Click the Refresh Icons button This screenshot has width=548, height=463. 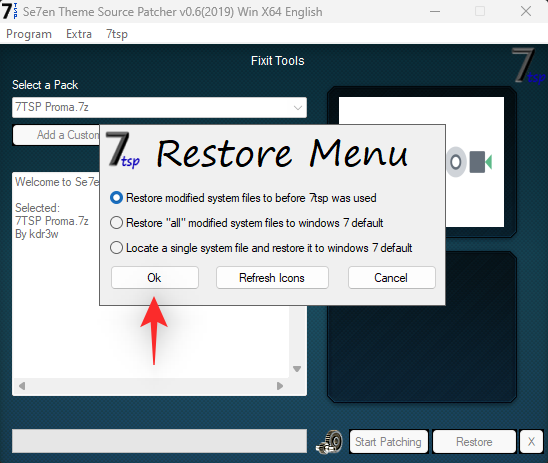[272, 278]
